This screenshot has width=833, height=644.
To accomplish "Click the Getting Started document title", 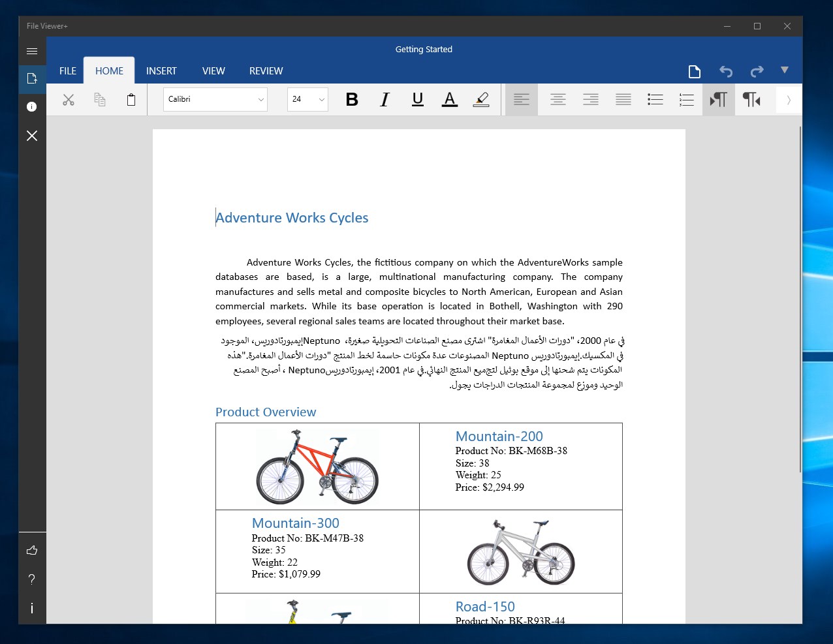I will pos(424,49).
